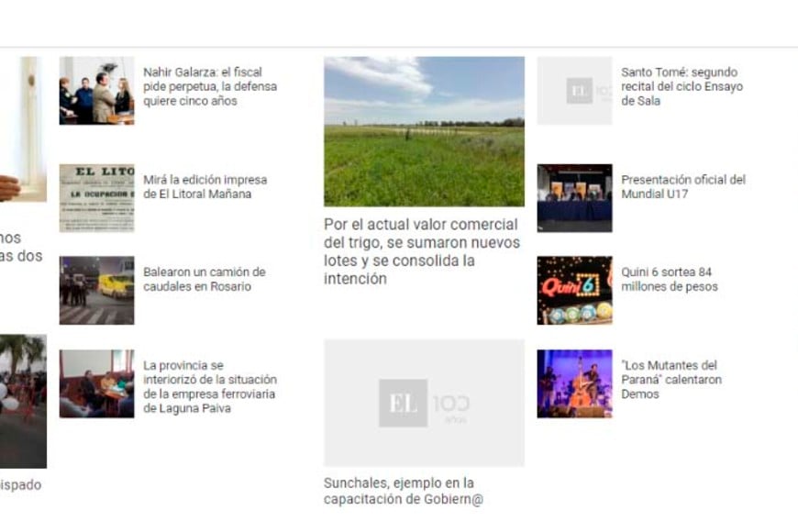Click the headline about wheat commercial value
This screenshot has width=798, height=532.
421,251
